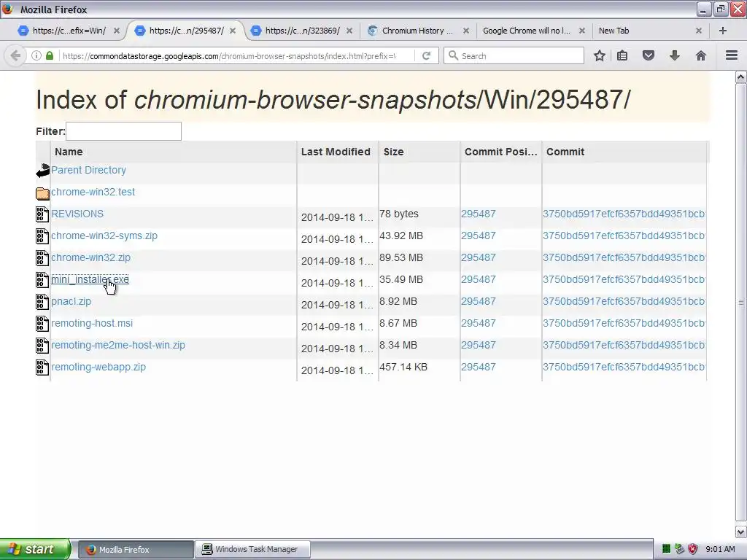The height and width of the screenshot is (560, 747).
Task: Click the page scrollbar up arrow
Action: 741,77
